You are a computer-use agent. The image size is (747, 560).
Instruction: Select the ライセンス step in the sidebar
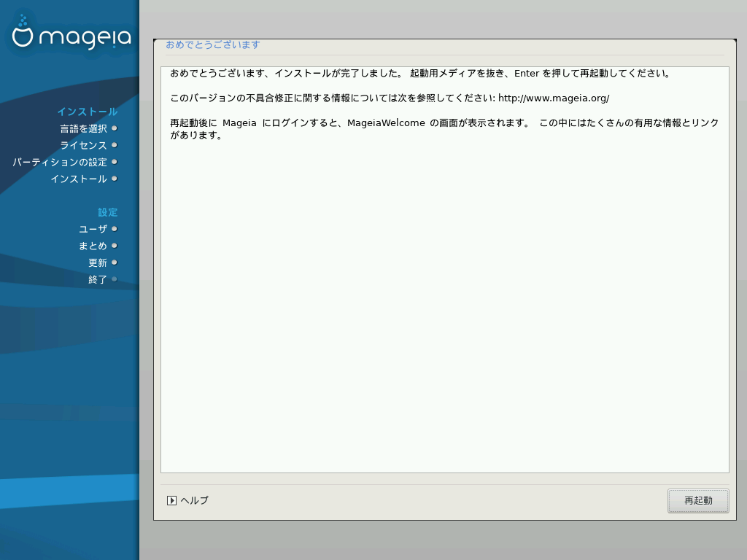pyautogui.click(x=83, y=145)
